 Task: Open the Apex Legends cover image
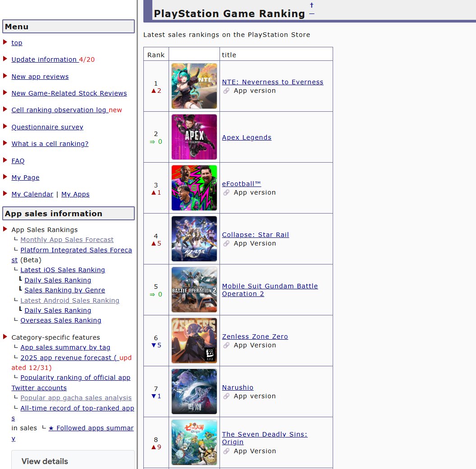[x=194, y=137]
